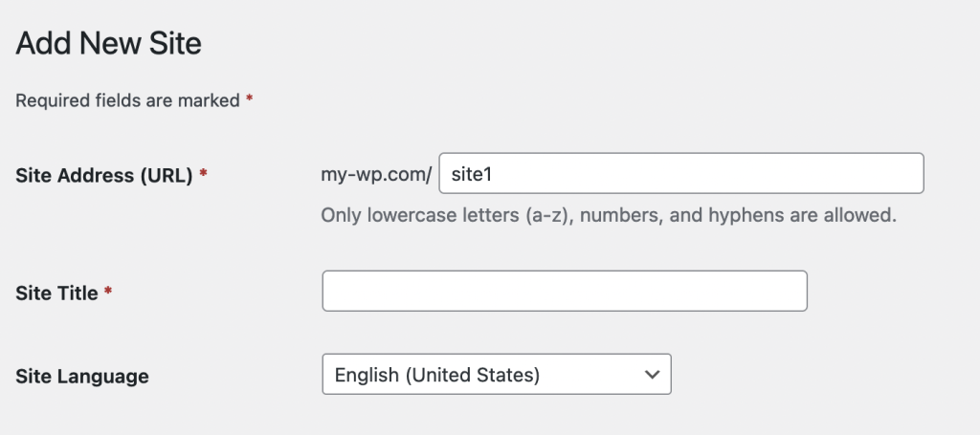Click the lowercase letters helper description text
Image resolution: width=980 pixels, height=435 pixels.
[608, 215]
